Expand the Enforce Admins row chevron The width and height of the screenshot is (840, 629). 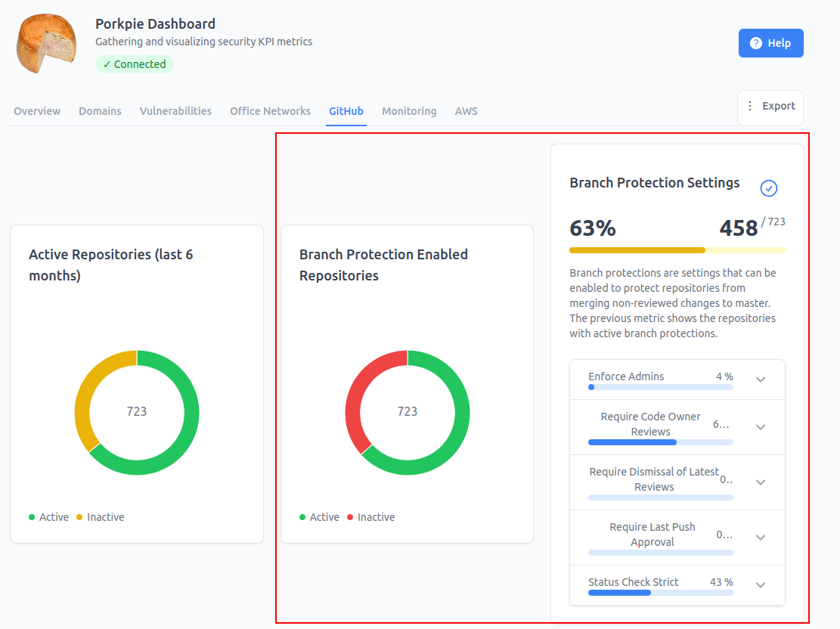tap(760, 380)
